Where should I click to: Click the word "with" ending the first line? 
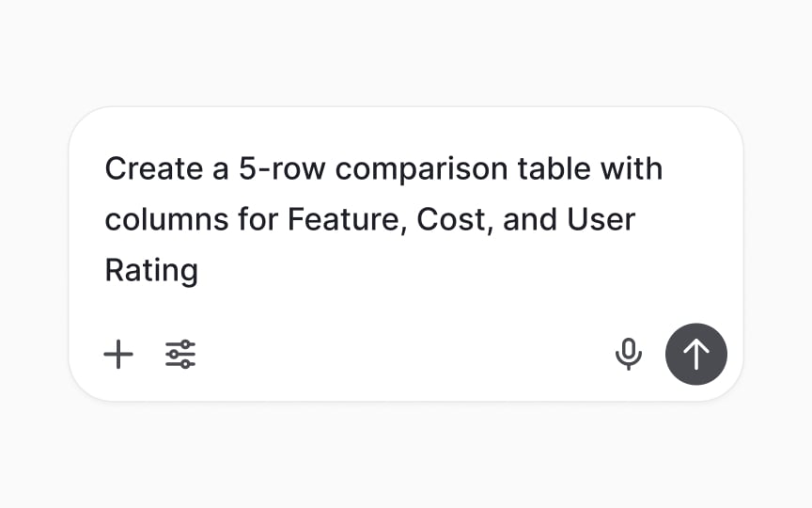coord(632,169)
